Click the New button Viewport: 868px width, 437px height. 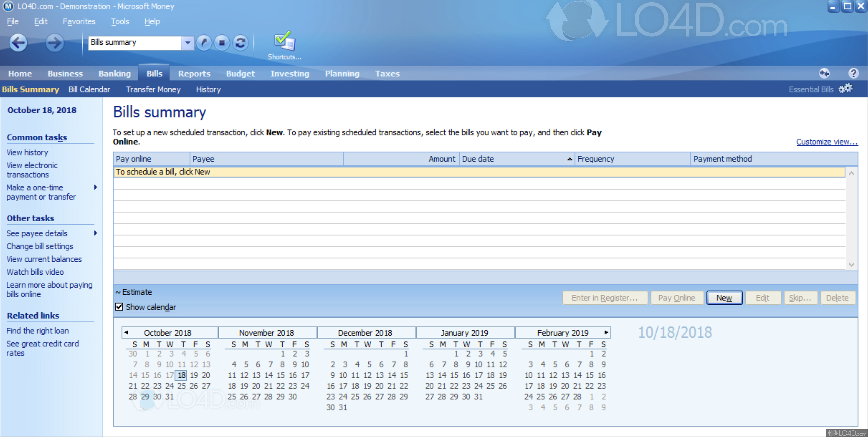pos(724,298)
